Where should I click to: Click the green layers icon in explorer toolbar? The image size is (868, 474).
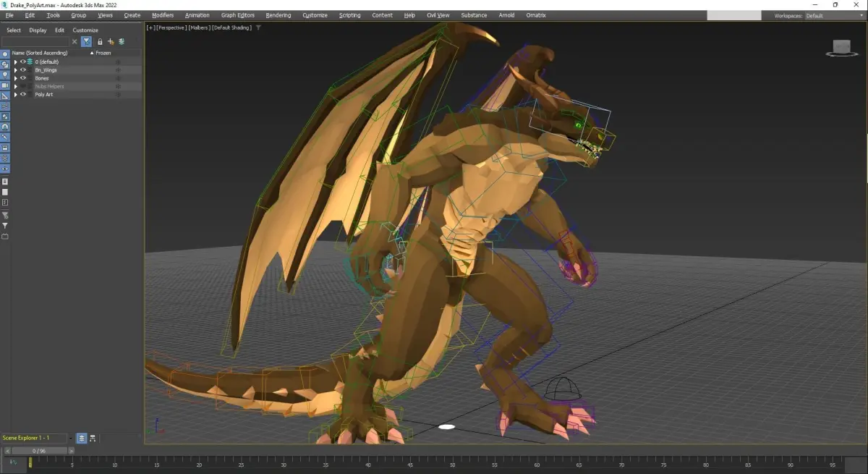pos(122,42)
